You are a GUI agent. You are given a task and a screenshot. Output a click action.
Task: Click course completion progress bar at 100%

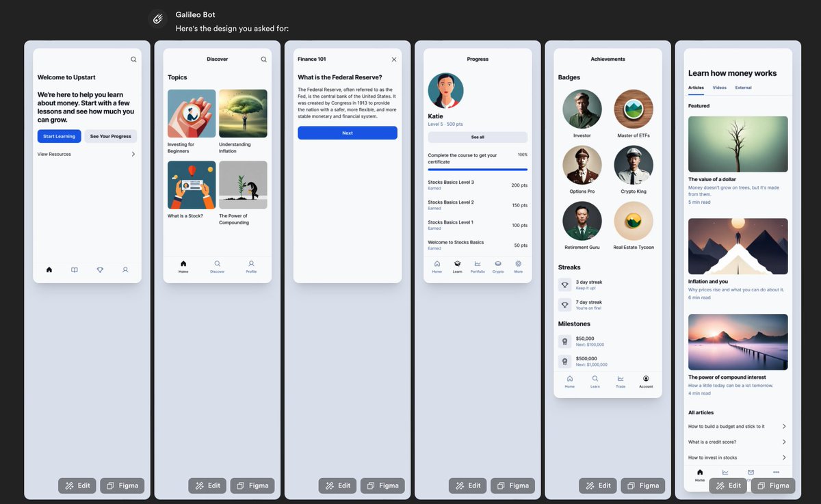pos(478,169)
